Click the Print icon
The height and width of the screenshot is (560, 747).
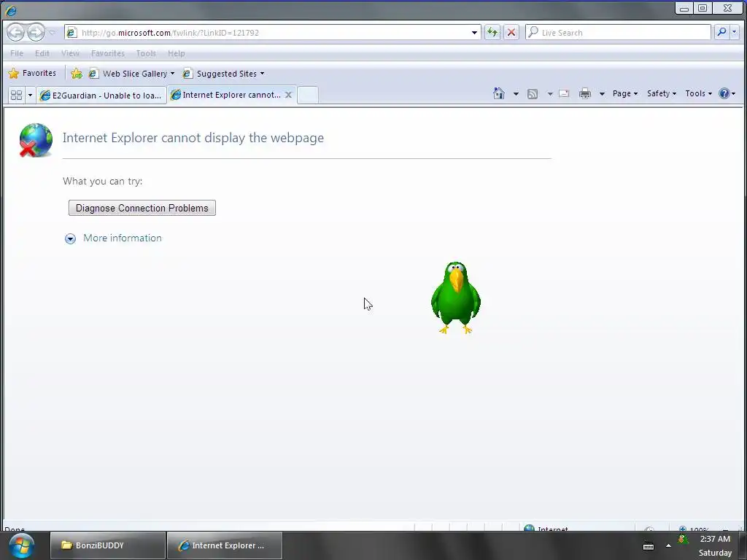pos(584,94)
